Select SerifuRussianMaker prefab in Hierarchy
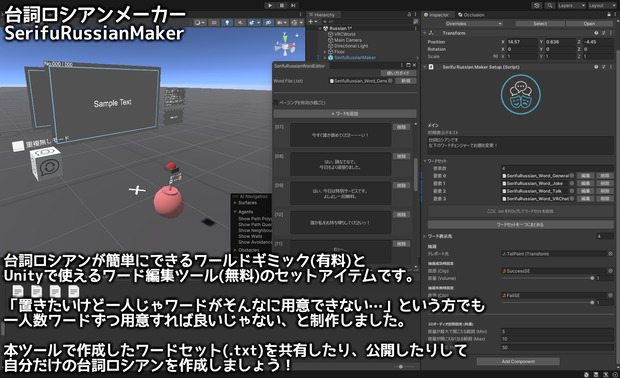This screenshot has width=620, height=378. pyautogui.click(x=355, y=58)
